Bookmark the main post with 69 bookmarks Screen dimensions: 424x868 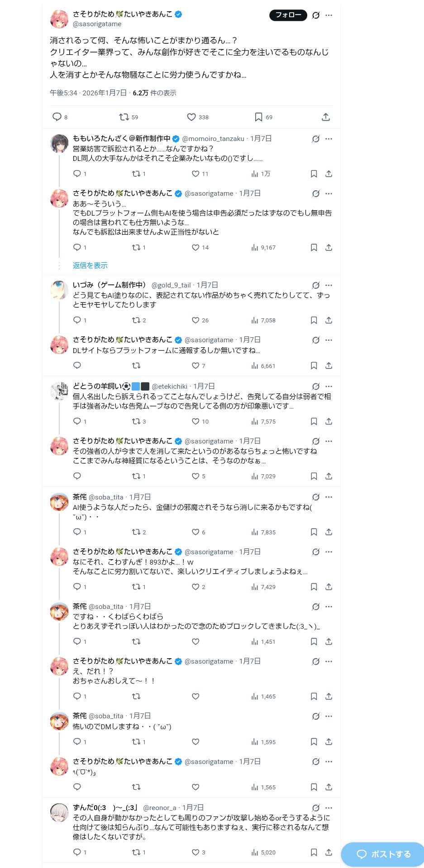click(x=258, y=117)
